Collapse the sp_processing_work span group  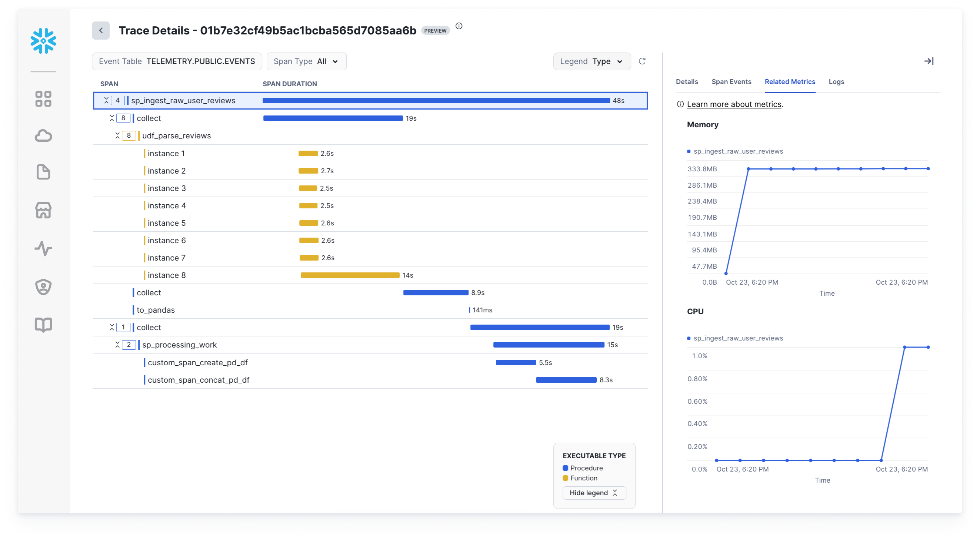click(x=117, y=345)
